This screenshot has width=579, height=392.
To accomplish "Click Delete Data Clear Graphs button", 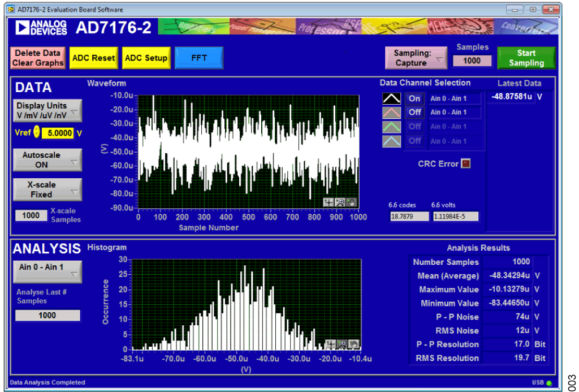I will (x=37, y=58).
